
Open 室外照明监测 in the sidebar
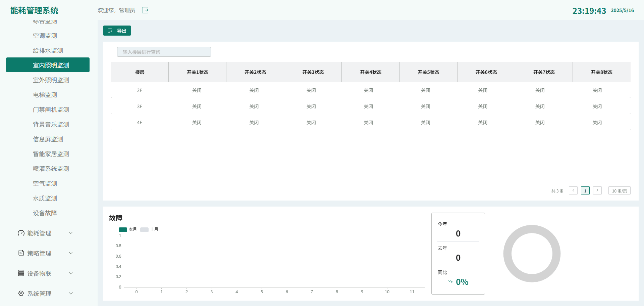pyautogui.click(x=51, y=80)
